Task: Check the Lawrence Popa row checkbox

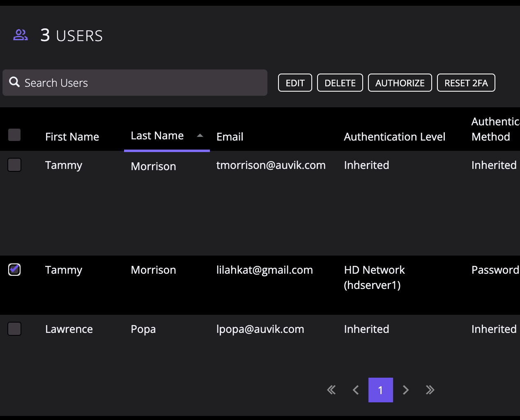Action: [14, 329]
